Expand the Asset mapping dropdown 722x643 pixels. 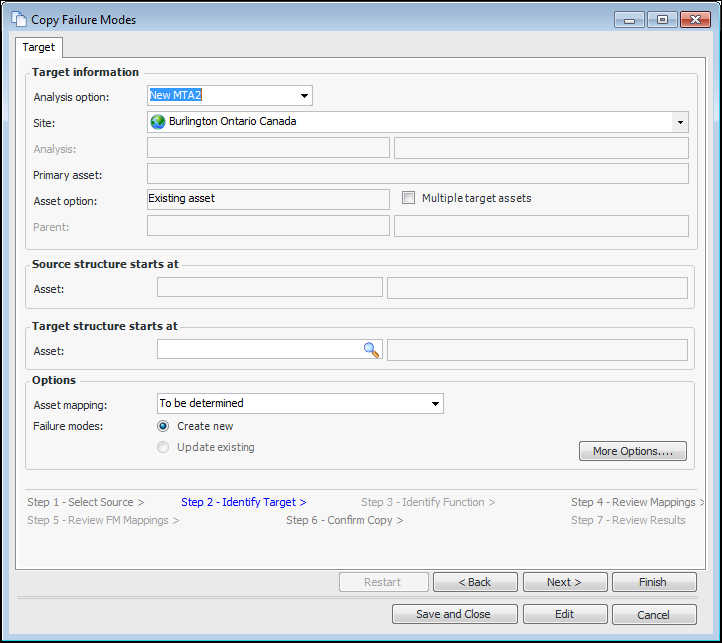pyautogui.click(x=435, y=404)
